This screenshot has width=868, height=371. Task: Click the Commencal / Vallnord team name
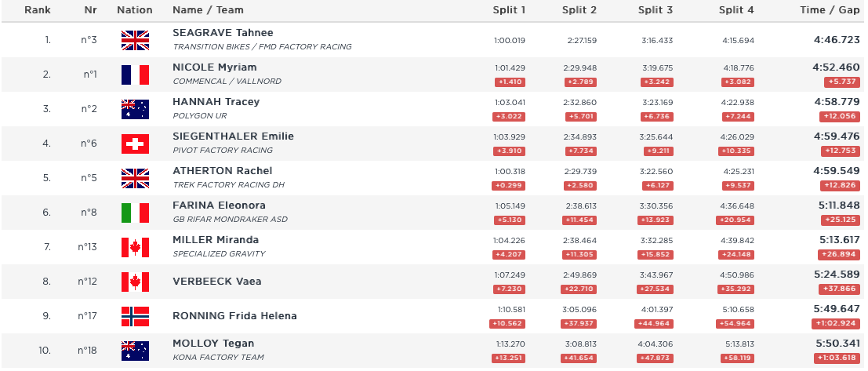click(x=227, y=82)
